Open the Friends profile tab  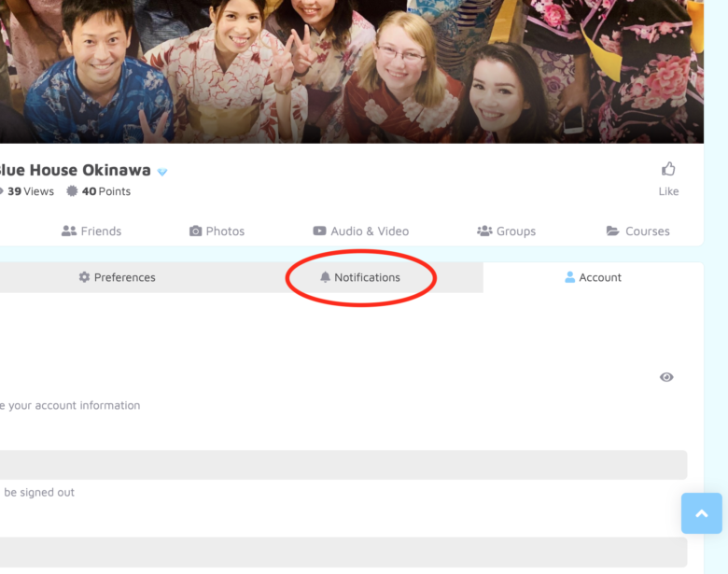click(91, 231)
